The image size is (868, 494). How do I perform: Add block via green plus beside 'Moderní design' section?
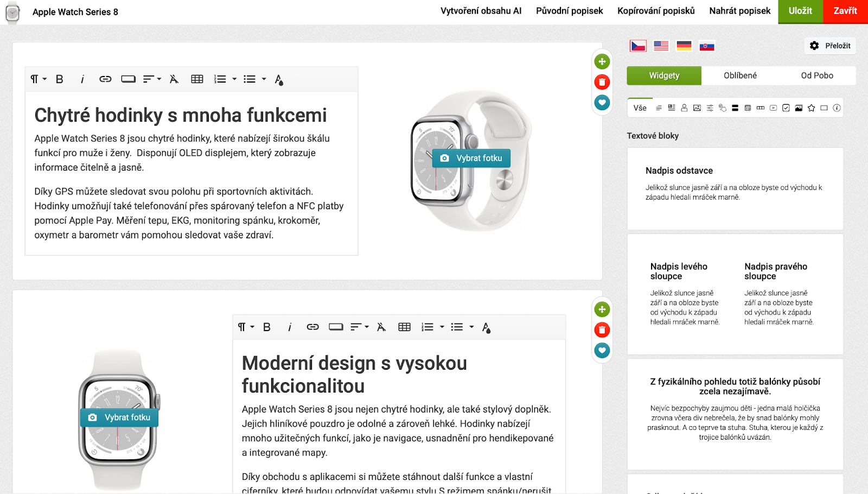click(x=602, y=309)
